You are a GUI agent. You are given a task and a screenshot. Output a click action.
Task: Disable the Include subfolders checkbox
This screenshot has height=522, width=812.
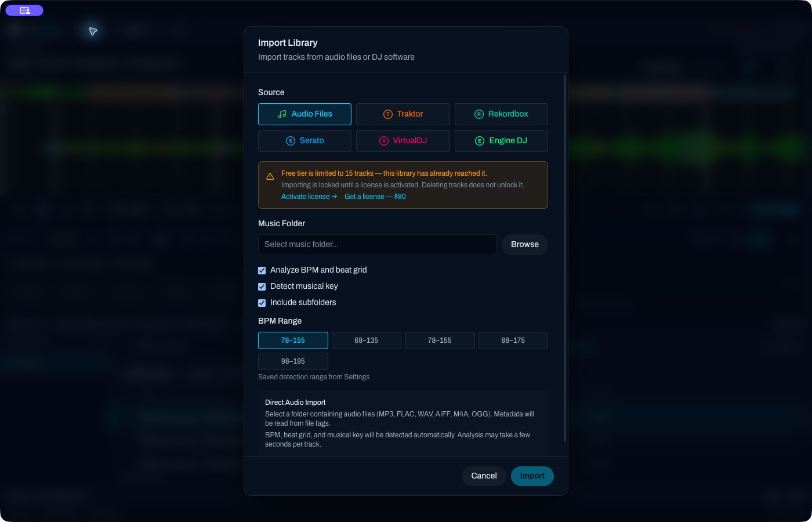(x=262, y=303)
